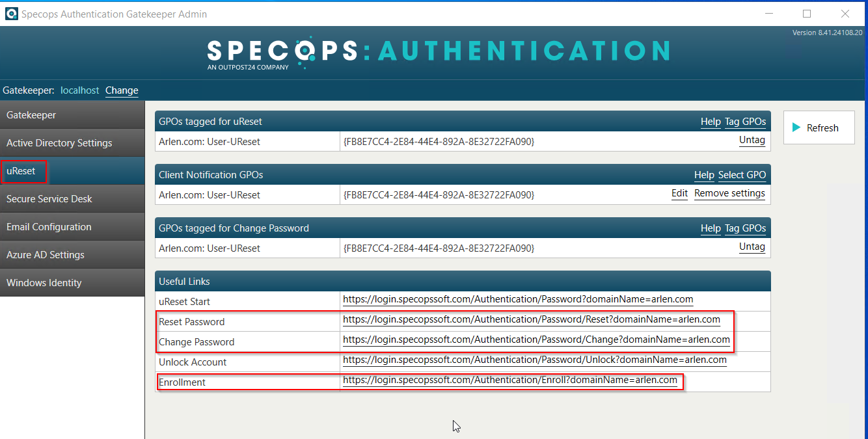The image size is (868, 439).
Task: Click the Change Password label cell
Action: click(x=249, y=342)
